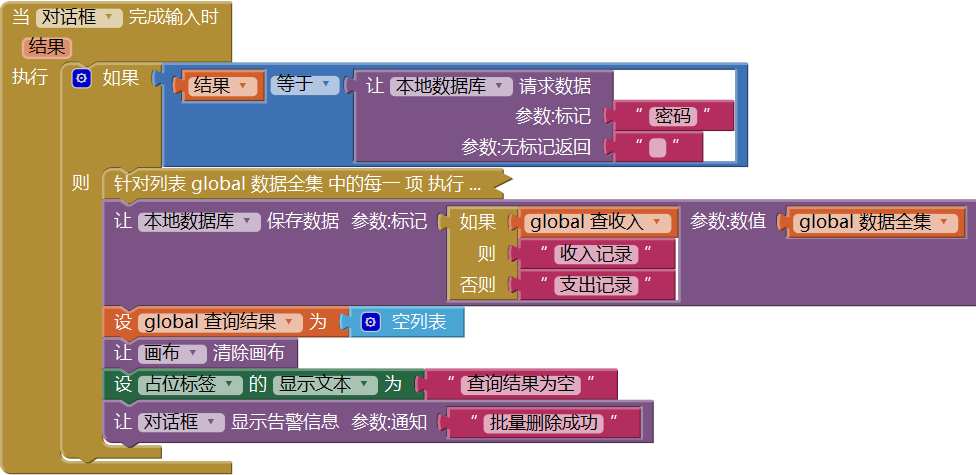The image size is (976, 475).
Task: Open the 等于 comparison operator dropdown
Action: (304, 85)
